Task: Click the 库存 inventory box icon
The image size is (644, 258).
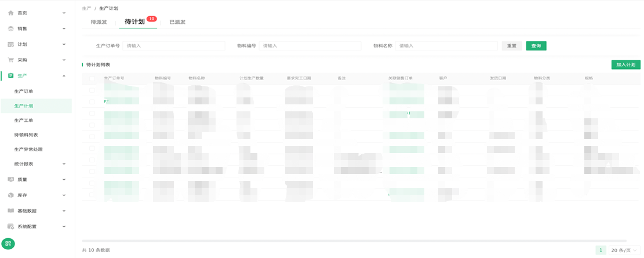Action: pyautogui.click(x=11, y=195)
